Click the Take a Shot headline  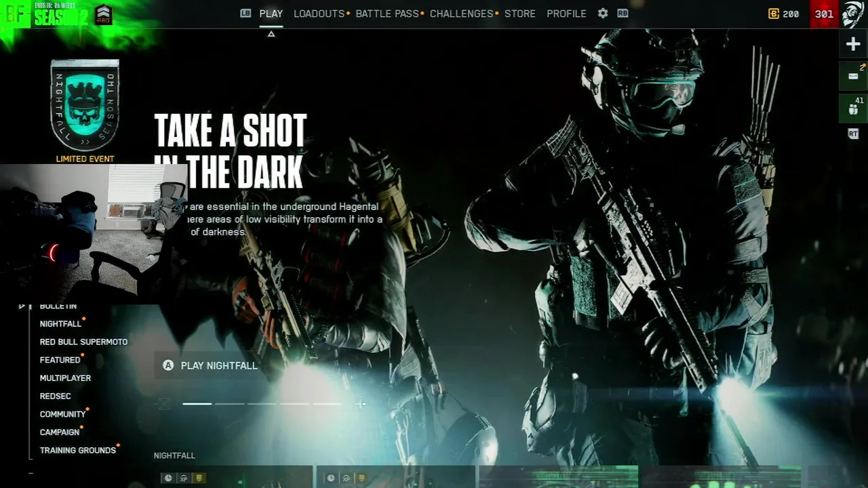click(231, 152)
